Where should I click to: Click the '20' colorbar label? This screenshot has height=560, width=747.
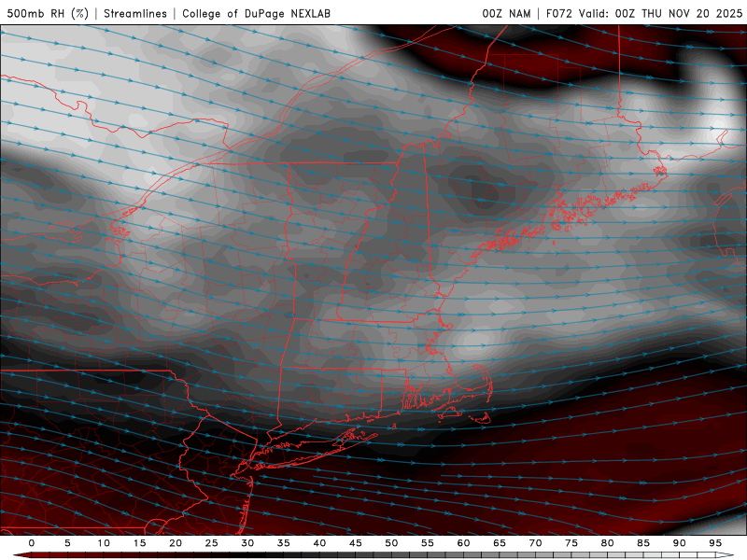pos(176,543)
